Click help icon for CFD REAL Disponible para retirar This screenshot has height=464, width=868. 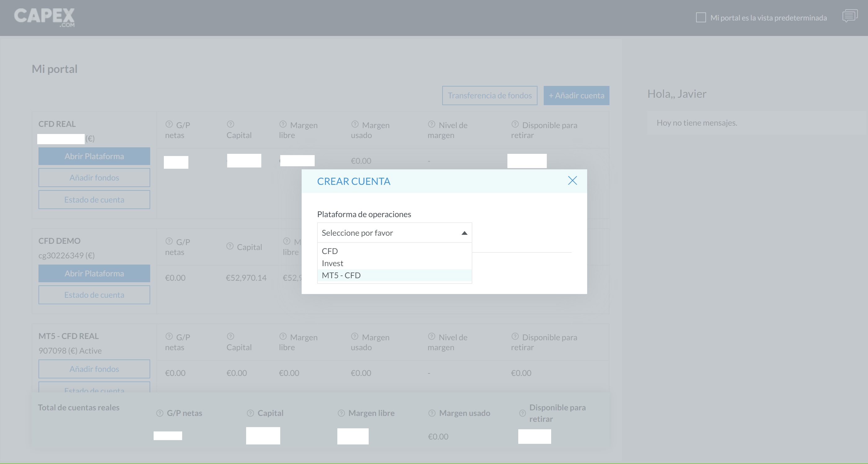pyautogui.click(x=515, y=124)
